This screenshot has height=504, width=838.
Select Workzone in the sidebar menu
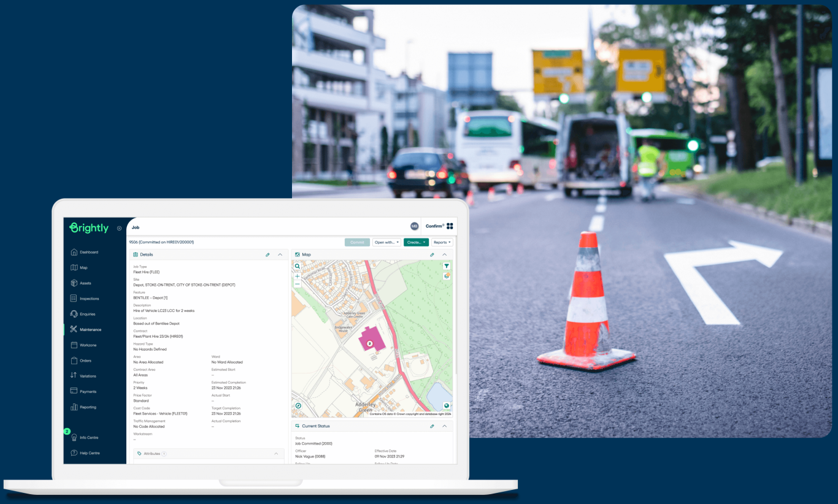coord(88,345)
